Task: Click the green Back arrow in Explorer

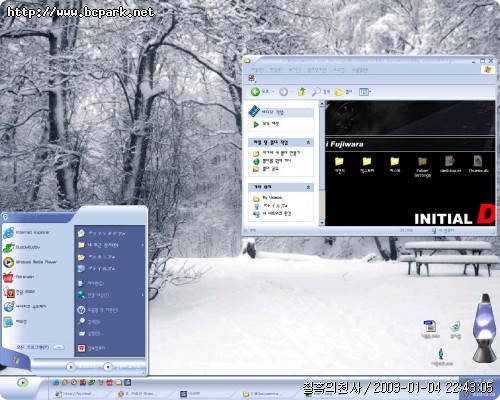Action: point(256,92)
